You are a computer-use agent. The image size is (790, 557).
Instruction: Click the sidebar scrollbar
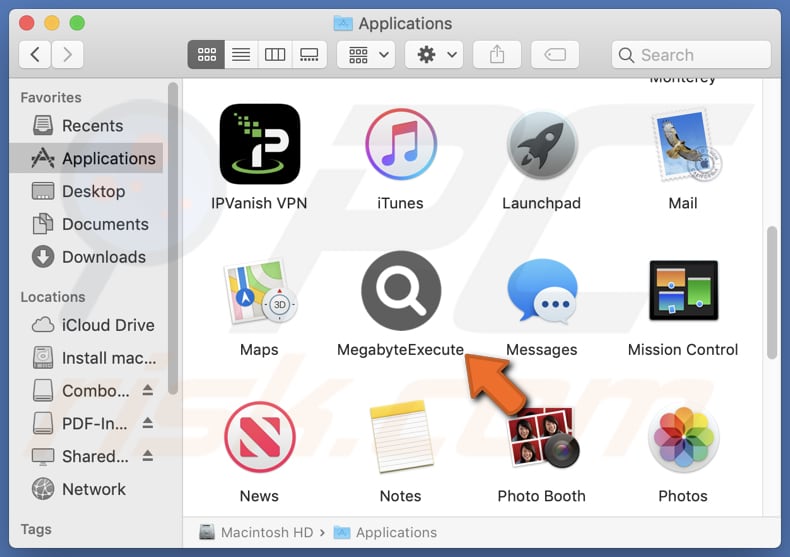point(173,239)
